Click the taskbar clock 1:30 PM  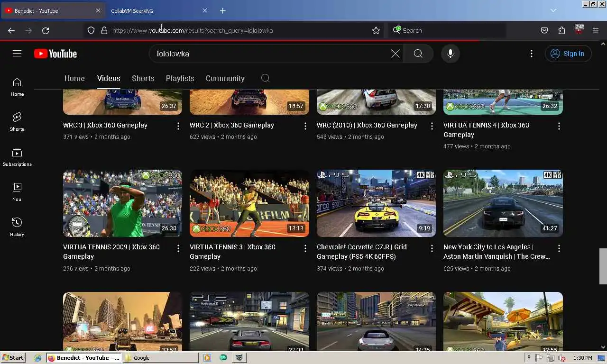pyautogui.click(x=582, y=358)
